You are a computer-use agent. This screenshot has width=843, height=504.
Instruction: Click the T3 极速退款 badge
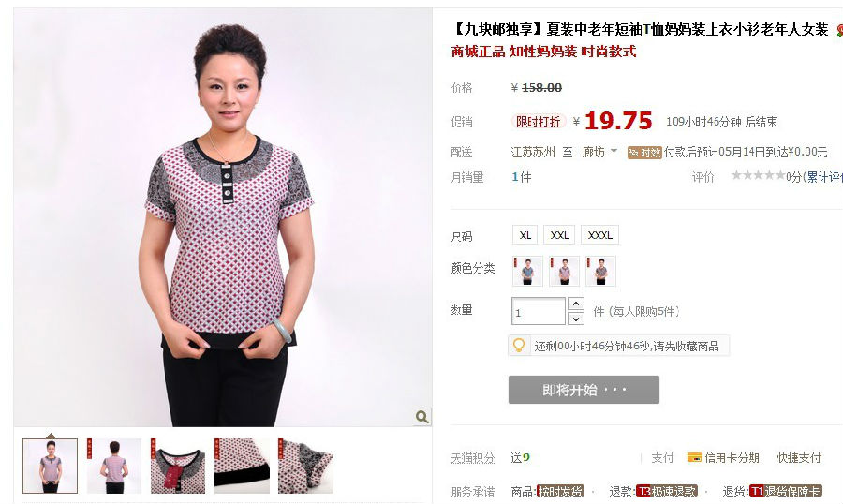pos(667,491)
